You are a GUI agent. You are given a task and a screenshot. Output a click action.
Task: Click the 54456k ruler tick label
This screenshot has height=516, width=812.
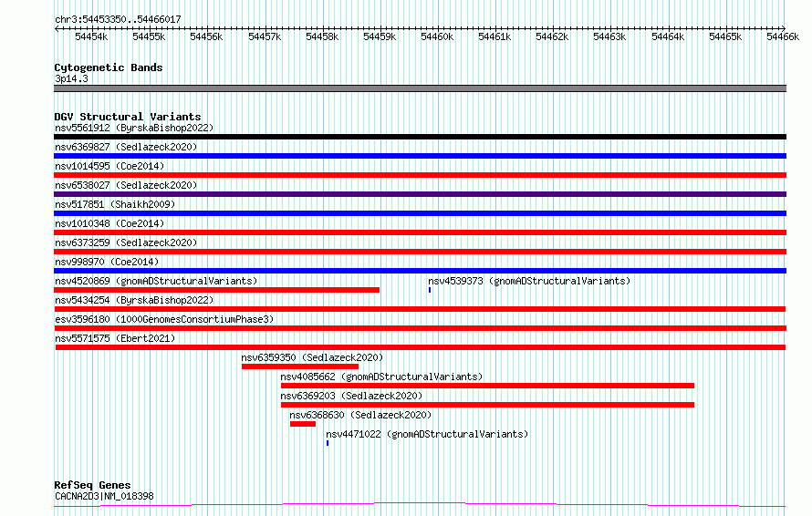206,36
